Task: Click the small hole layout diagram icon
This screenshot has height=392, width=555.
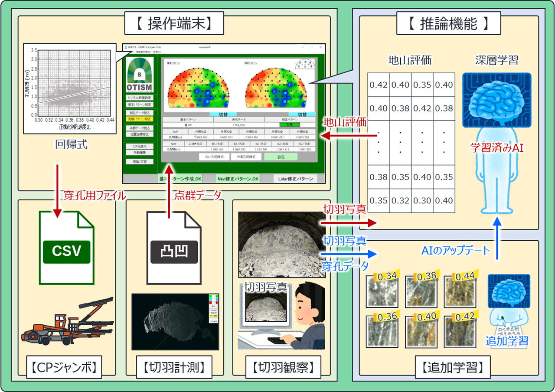Action: [x=305, y=65]
